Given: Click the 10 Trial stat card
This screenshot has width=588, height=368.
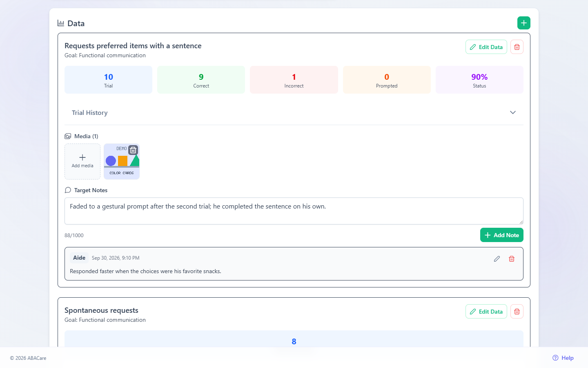Looking at the screenshot, I should click(x=108, y=80).
